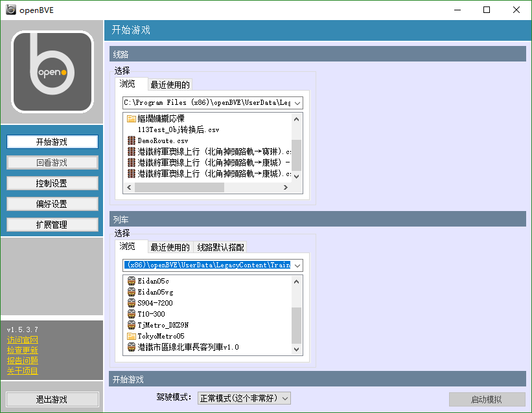Click train list scroll down arrow
Screen dimensions: 532x413
click(x=297, y=350)
